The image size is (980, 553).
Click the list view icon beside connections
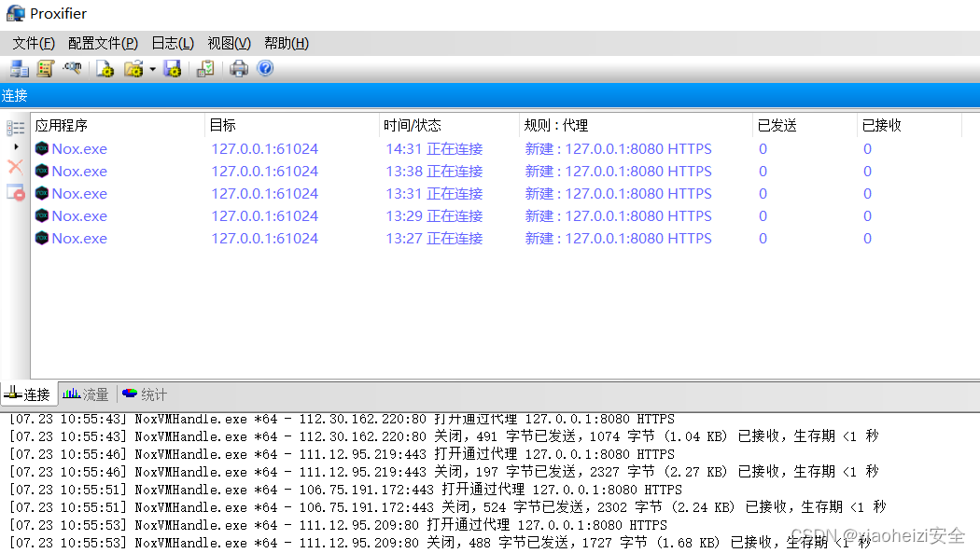[x=16, y=129]
